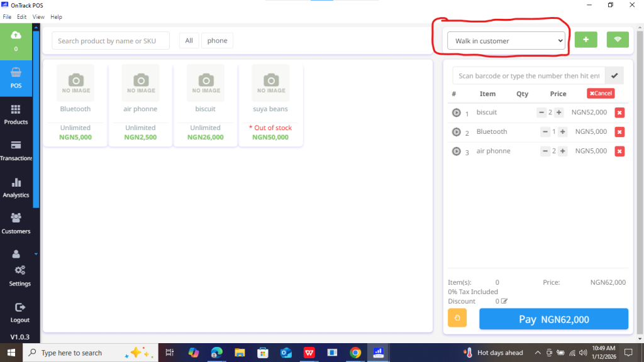Viewport: 644px width, 362px height.
Task: Increase Bluetooth quantity with plus
Action: tap(562, 132)
